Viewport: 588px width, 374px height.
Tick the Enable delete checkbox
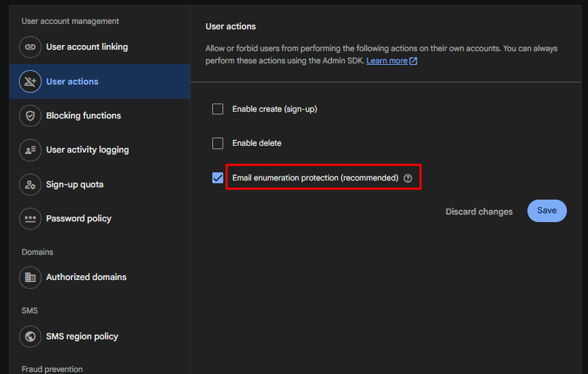(218, 144)
